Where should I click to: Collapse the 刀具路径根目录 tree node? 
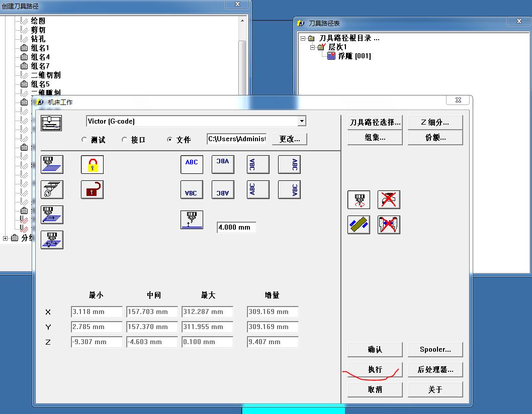303,38
